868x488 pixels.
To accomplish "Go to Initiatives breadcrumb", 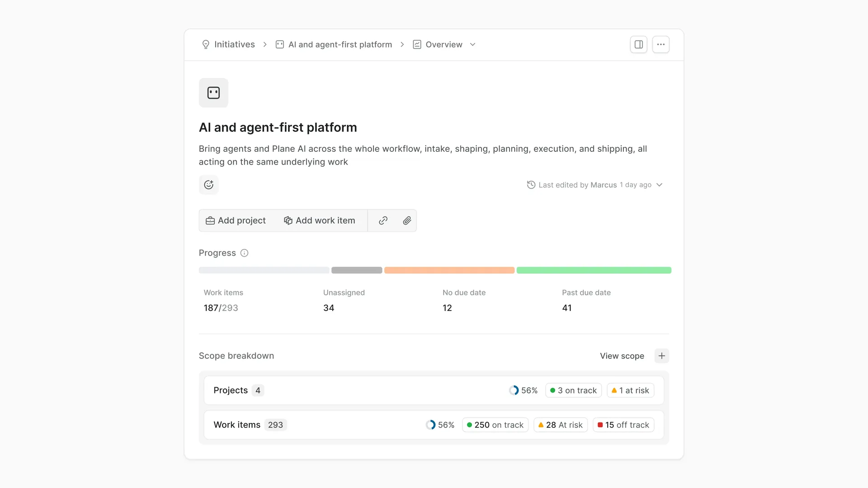I will 235,44.
